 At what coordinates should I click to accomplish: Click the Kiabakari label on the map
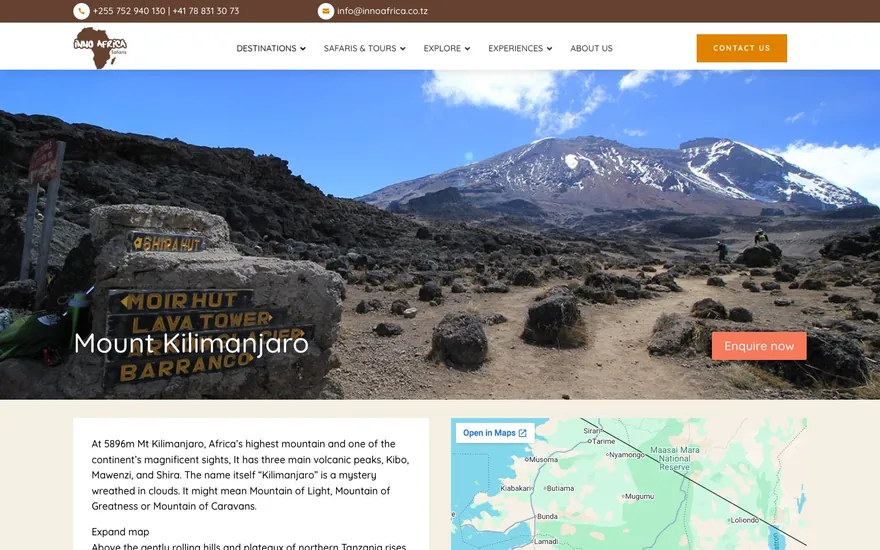tap(515, 488)
